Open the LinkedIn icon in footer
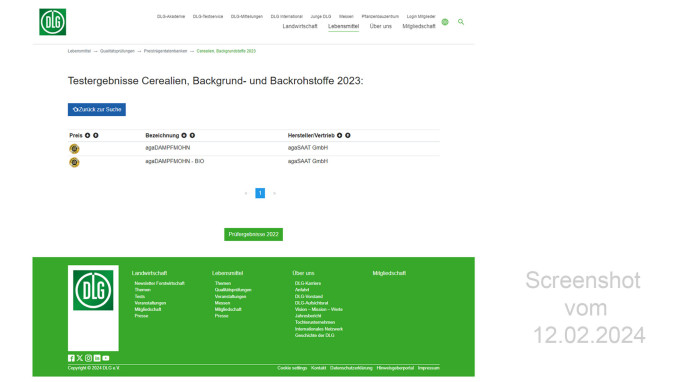This screenshot has height=382, width=686. coord(97,358)
